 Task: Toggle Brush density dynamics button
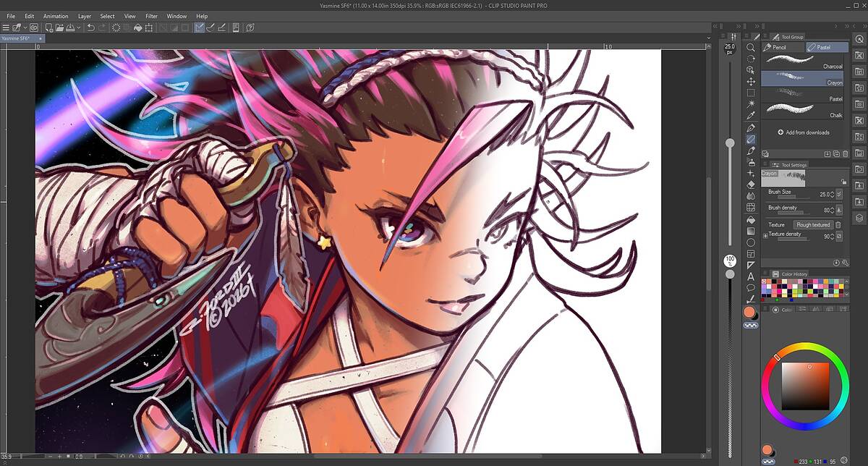pyautogui.click(x=839, y=210)
